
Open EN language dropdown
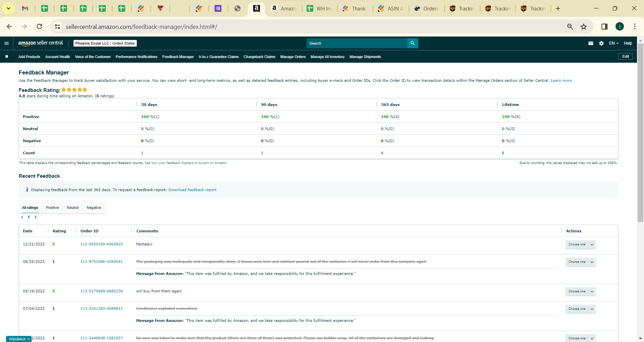pyautogui.click(x=614, y=43)
